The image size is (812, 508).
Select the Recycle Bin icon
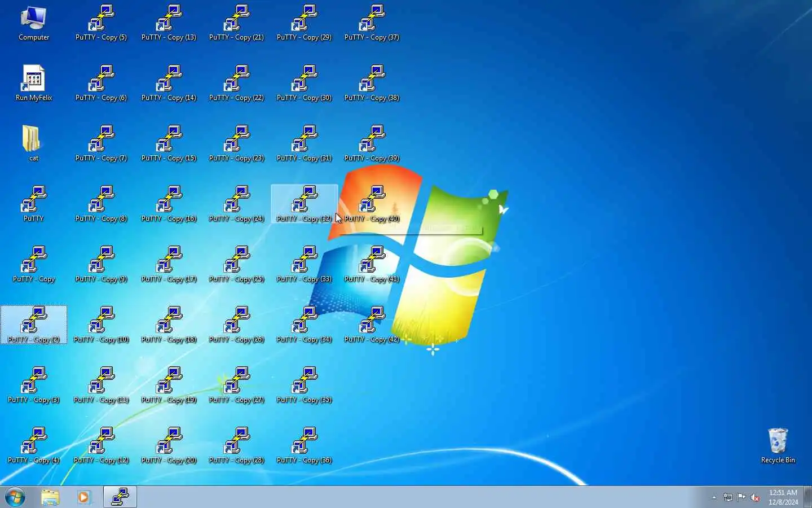click(778, 446)
